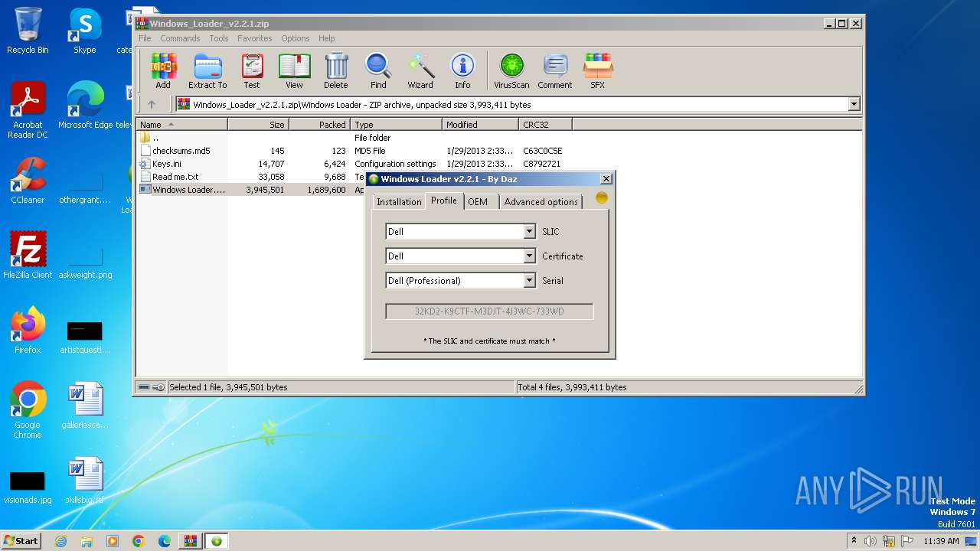980x551 pixels.
Task: Click Windows Loader taskbar button
Action: (216, 541)
